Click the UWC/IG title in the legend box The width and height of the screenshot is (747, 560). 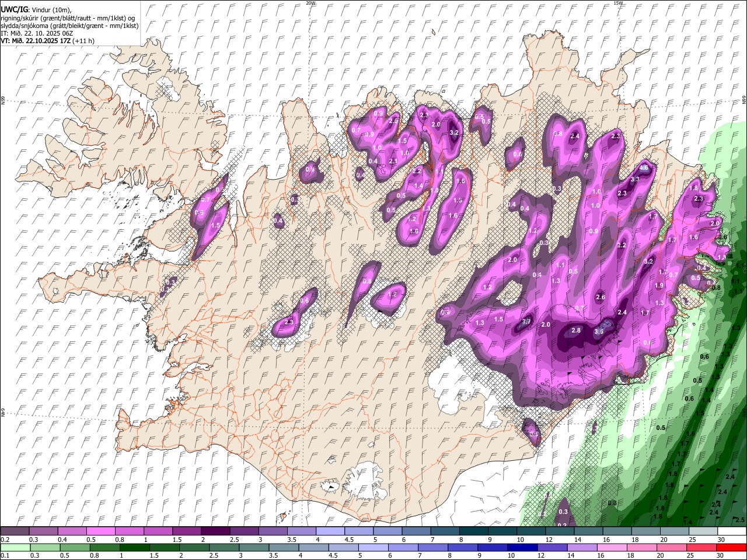tap(15, 10)
